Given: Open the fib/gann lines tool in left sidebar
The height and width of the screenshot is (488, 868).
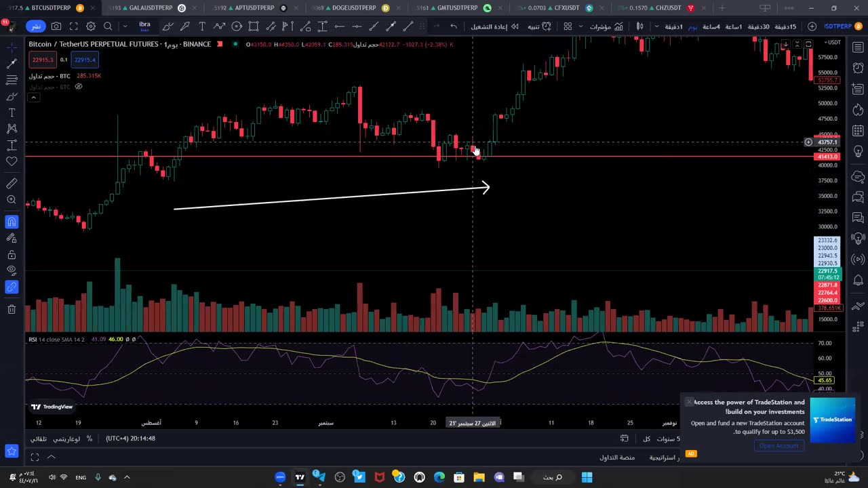Looking at the screenshot, I should coord(12,79).
